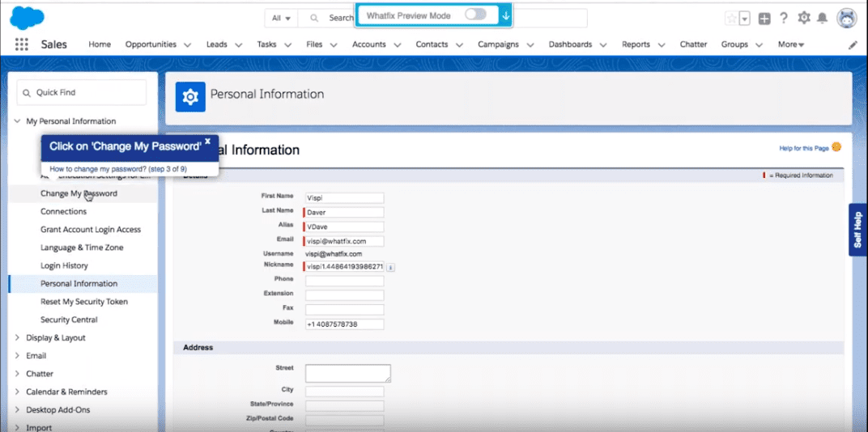Image resolution: width=868 pixels, height=432 pixels.
Task: Expand the Tasks tab chevron
Action: click(x=288, y=44)
